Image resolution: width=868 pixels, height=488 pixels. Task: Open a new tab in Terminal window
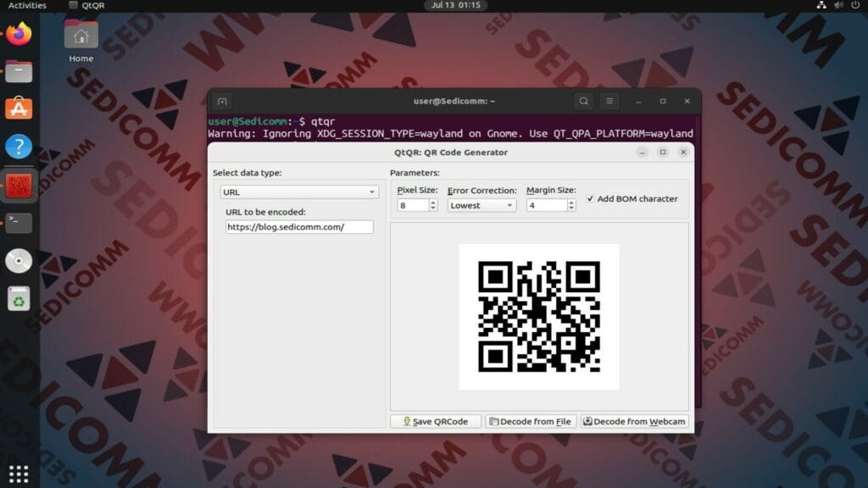coord(222,102)
